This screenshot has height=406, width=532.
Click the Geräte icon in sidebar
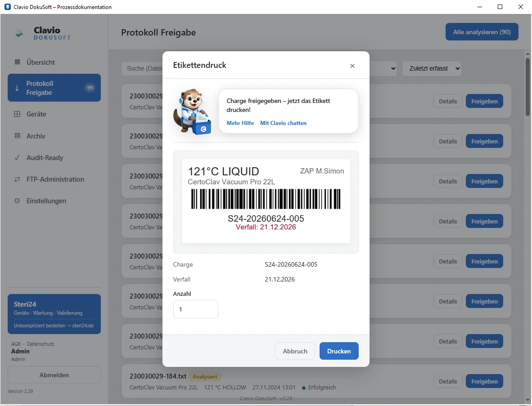click(x=17, y=114)
